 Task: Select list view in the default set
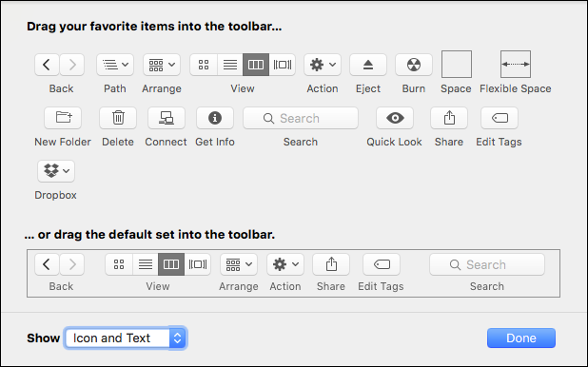pos(146,264)
